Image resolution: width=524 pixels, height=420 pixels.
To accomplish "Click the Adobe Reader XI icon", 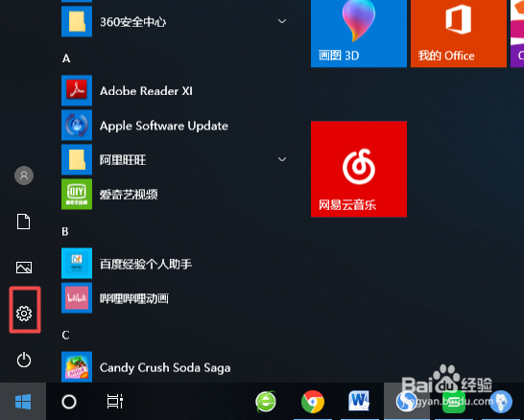I will (77, 90).
